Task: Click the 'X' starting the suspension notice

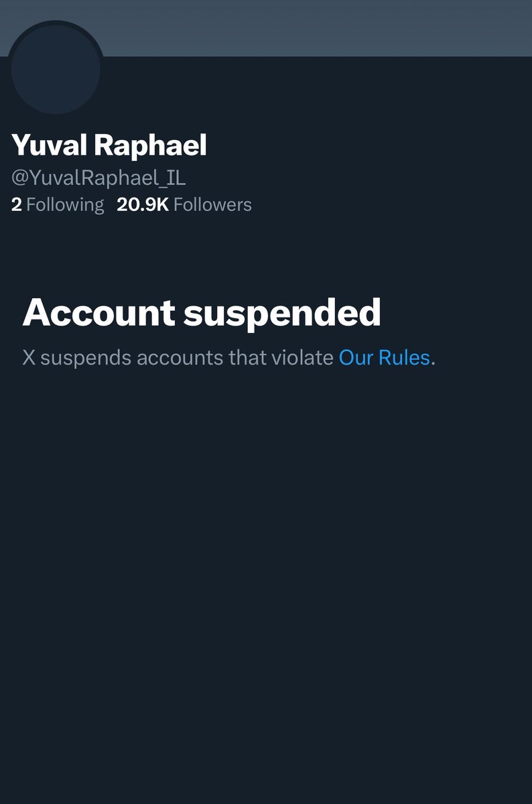Action: tap(29, 357)
